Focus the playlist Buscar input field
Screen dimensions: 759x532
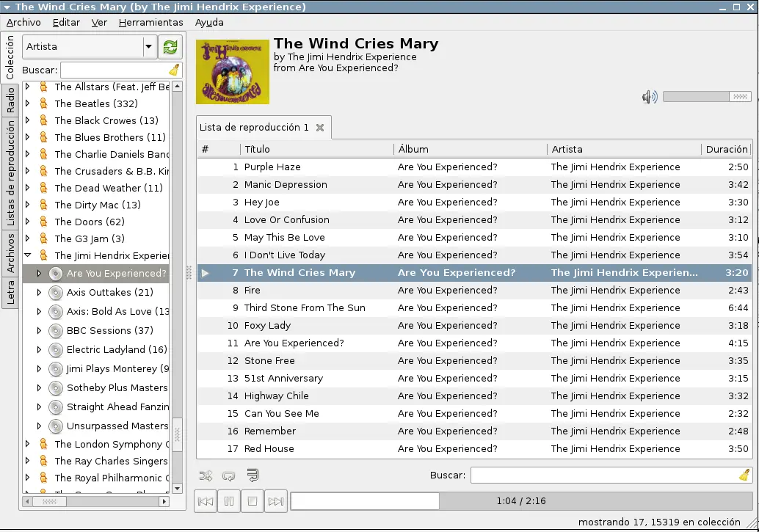click(x=611, y=475)
